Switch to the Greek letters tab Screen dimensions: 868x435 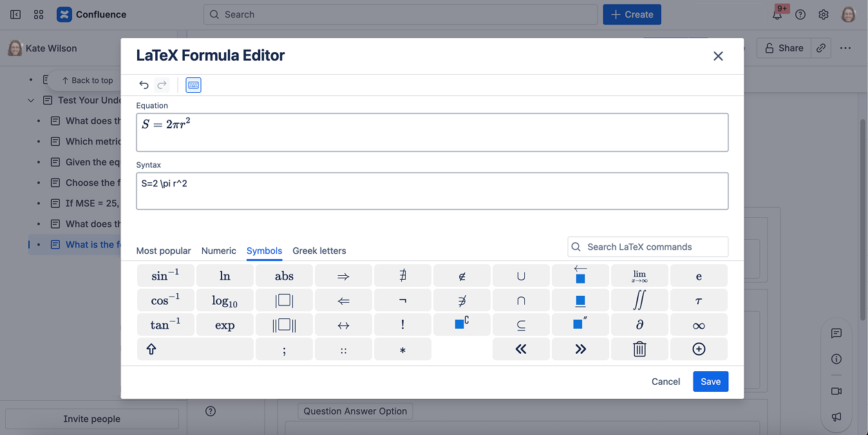point(319,251)
